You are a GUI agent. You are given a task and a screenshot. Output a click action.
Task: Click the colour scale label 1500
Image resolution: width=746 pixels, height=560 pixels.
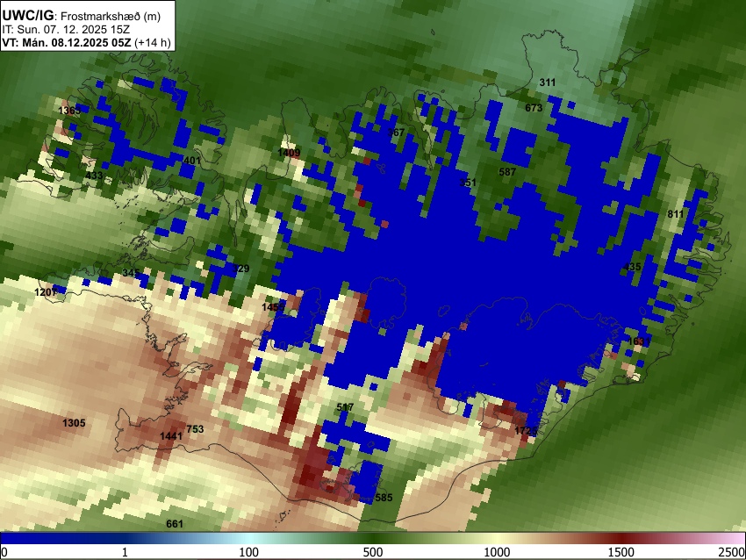[x=620, y=552]
